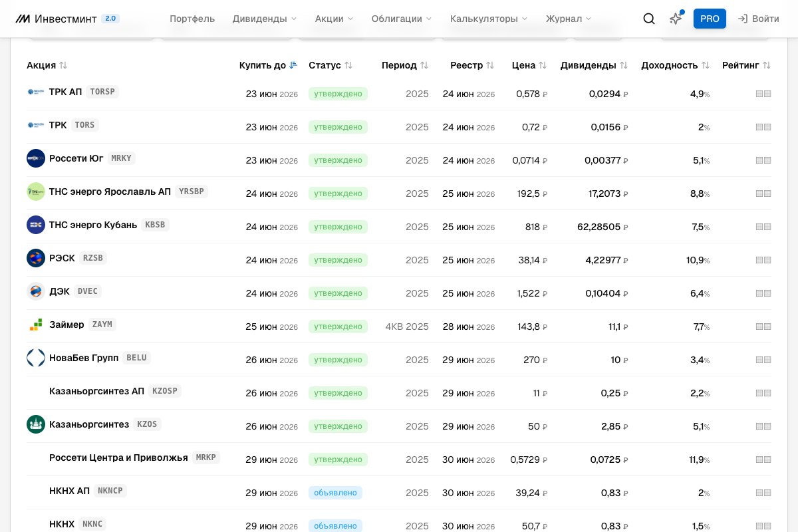Click the ТНС энерго Кубань logo
Viewport: 798px width, 532px height.
pos(36,225)
